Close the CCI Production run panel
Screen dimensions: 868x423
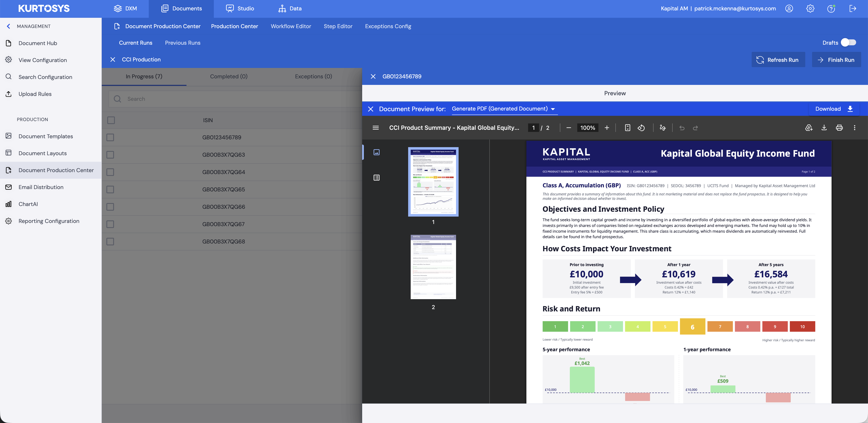click(x=113, y=59)
